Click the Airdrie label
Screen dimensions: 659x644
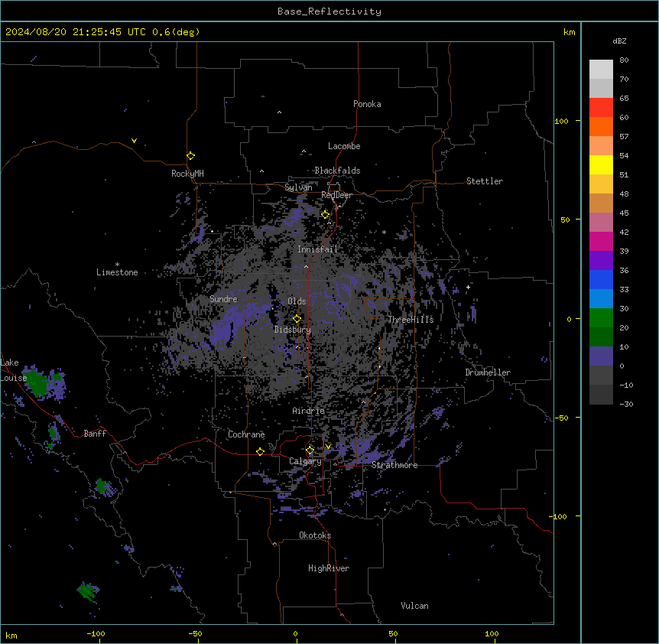point(308,411)
